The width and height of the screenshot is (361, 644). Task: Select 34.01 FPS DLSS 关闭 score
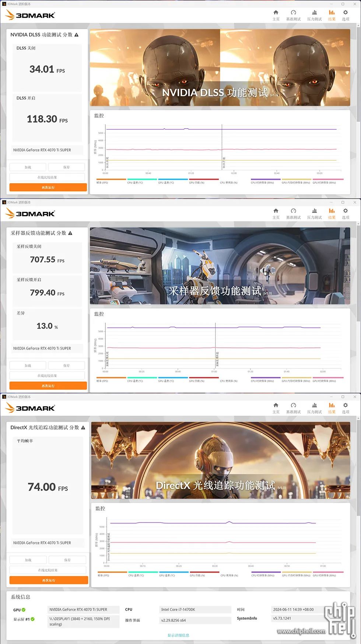coord(47,69)
